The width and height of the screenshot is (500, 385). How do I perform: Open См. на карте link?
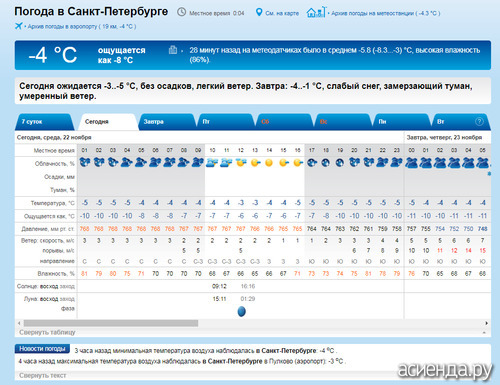[x=282, y=13]
